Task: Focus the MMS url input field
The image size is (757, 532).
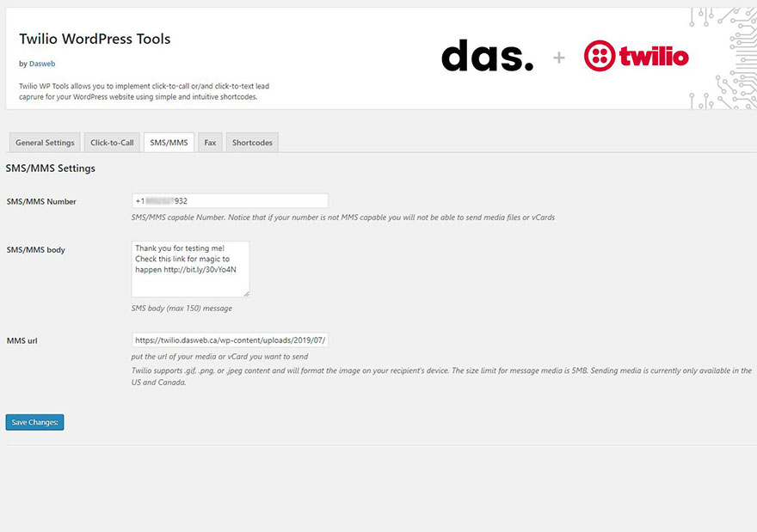Action: pyautogui.click(x=230, y=340)
